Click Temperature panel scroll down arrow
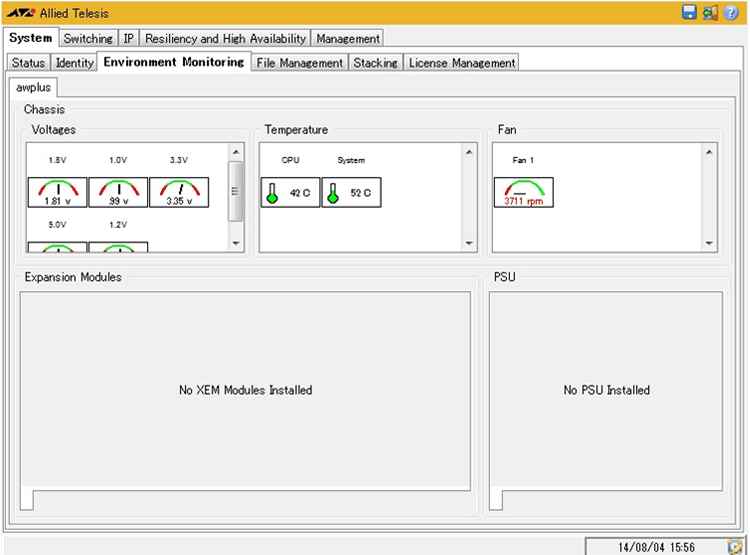 click(x=469, y=243)
